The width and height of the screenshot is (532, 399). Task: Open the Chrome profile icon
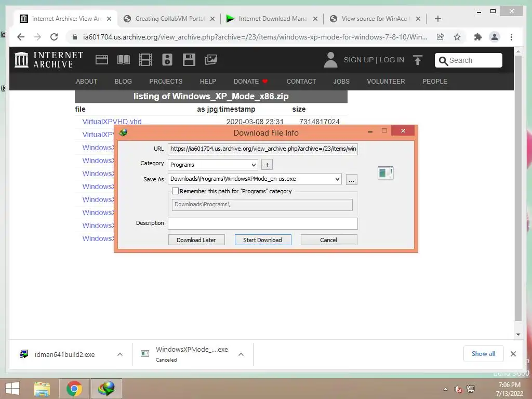tap(495, 37)
